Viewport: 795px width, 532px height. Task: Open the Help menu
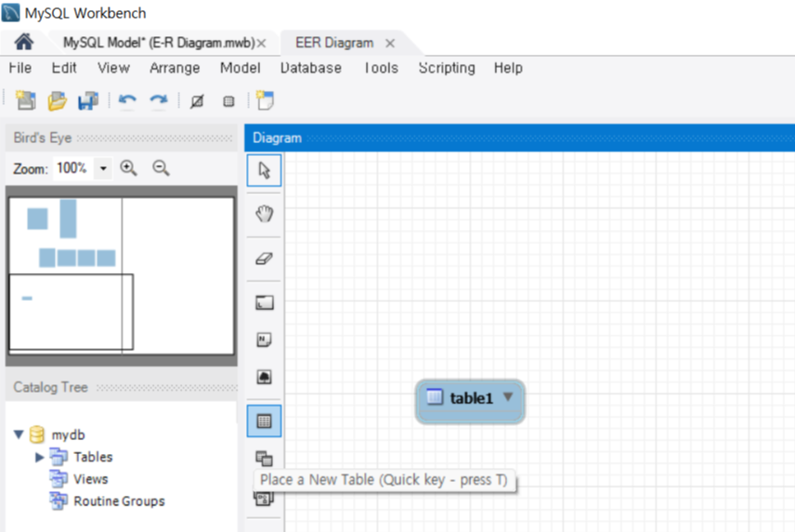pyautogui.click(x=508, y=68)
